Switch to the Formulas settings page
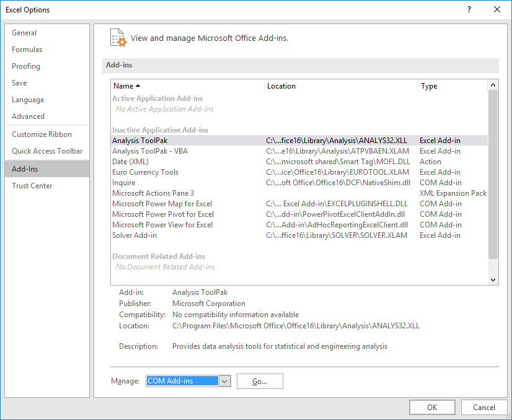 pos(27,49)
